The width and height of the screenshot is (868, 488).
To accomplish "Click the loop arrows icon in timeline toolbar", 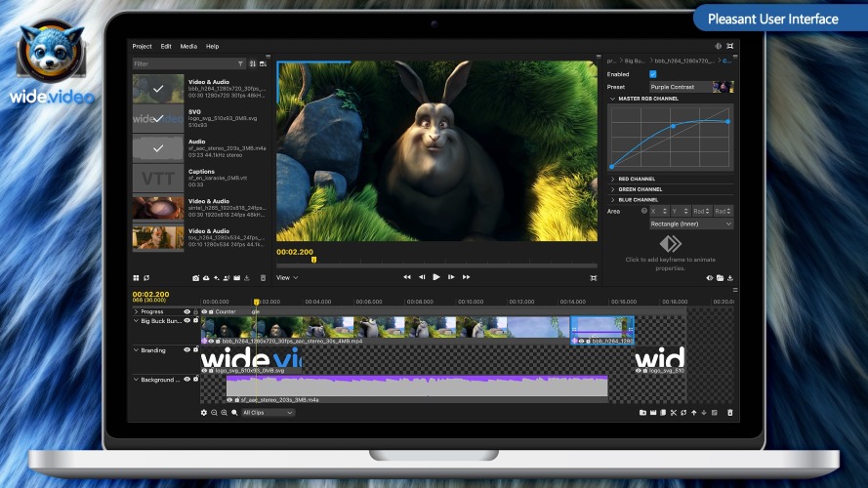I will 683,412.
